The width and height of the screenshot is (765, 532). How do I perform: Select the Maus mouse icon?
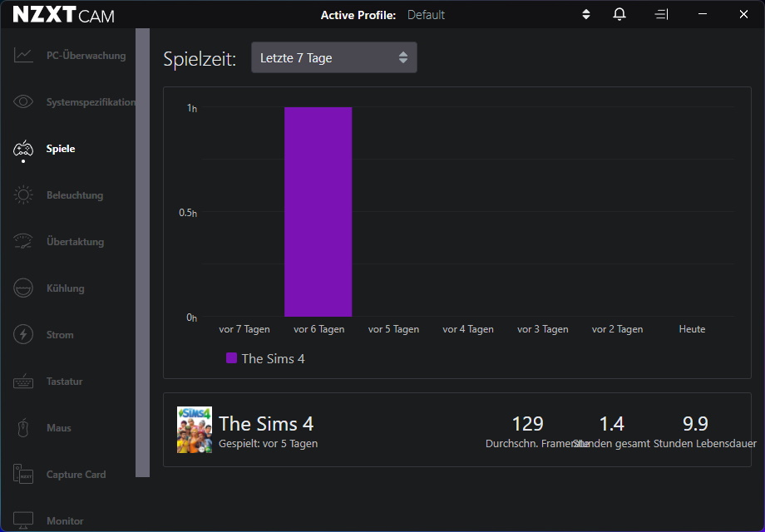pyautogui.click(x=23, y=427)
